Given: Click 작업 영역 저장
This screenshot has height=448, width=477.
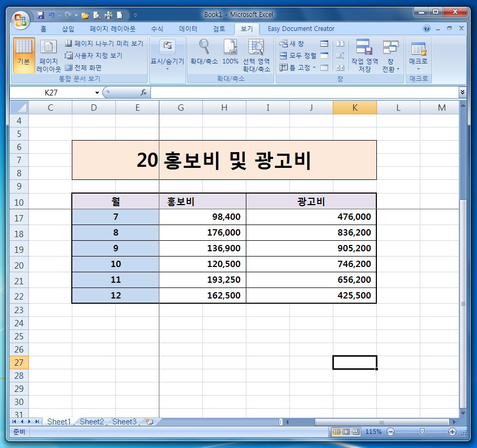Looking at the screenshot, I should click(x=364, y=56).
